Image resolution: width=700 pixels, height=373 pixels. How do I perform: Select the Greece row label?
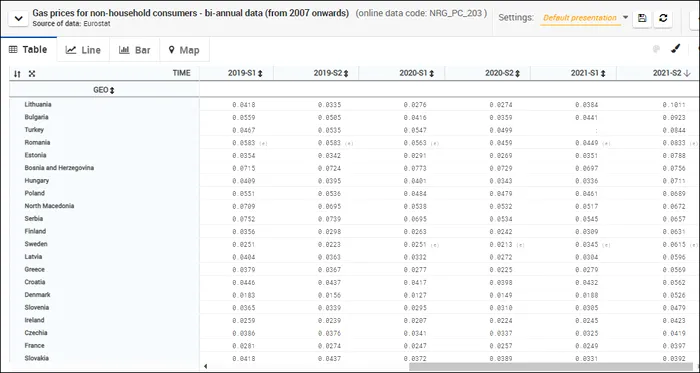pos(34,269)
